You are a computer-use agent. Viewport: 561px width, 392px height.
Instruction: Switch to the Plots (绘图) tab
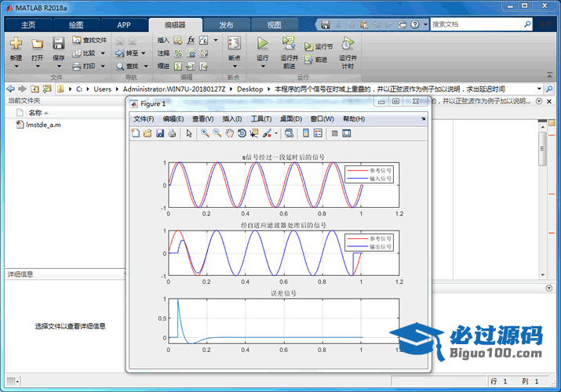pos(76,24)
